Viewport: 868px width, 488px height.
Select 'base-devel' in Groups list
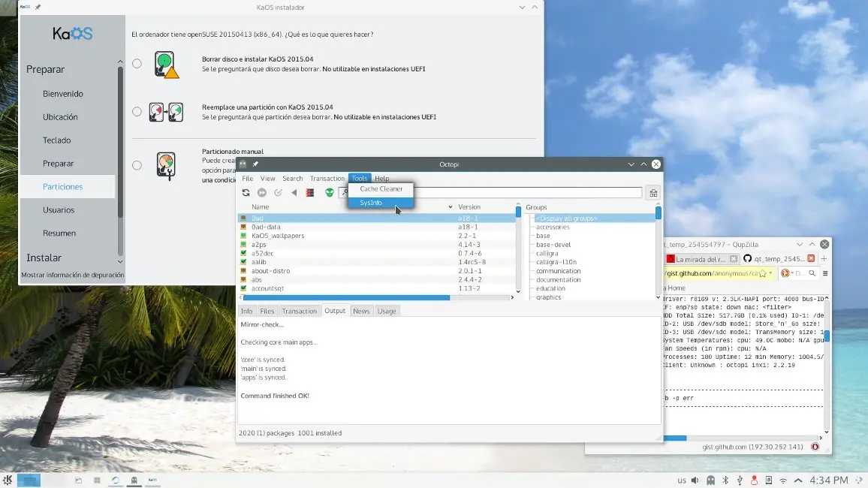point(553,245)
